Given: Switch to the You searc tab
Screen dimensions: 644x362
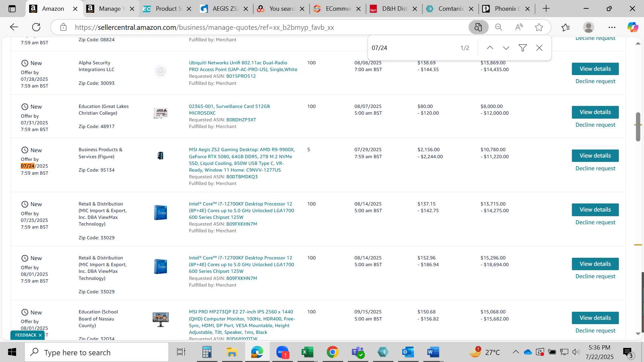Looking at the screenshot, I should point(281,9).
